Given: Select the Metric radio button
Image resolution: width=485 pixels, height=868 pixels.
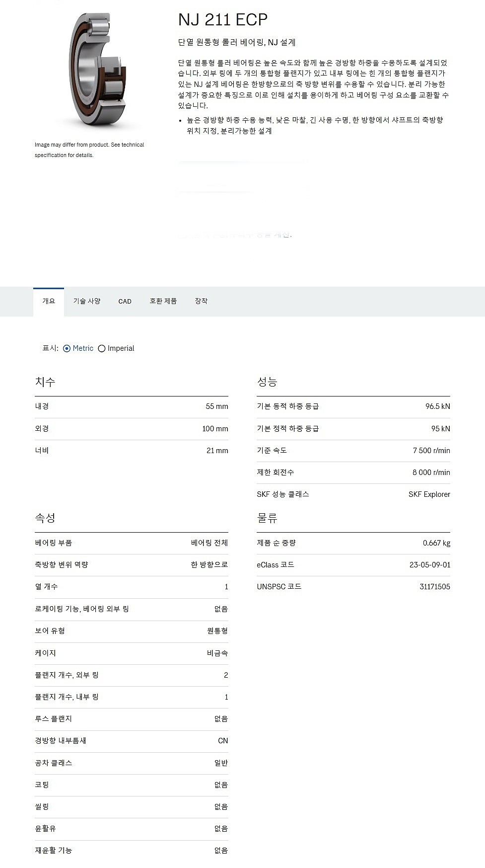Looking at the screenshot, I should [67, 349].
